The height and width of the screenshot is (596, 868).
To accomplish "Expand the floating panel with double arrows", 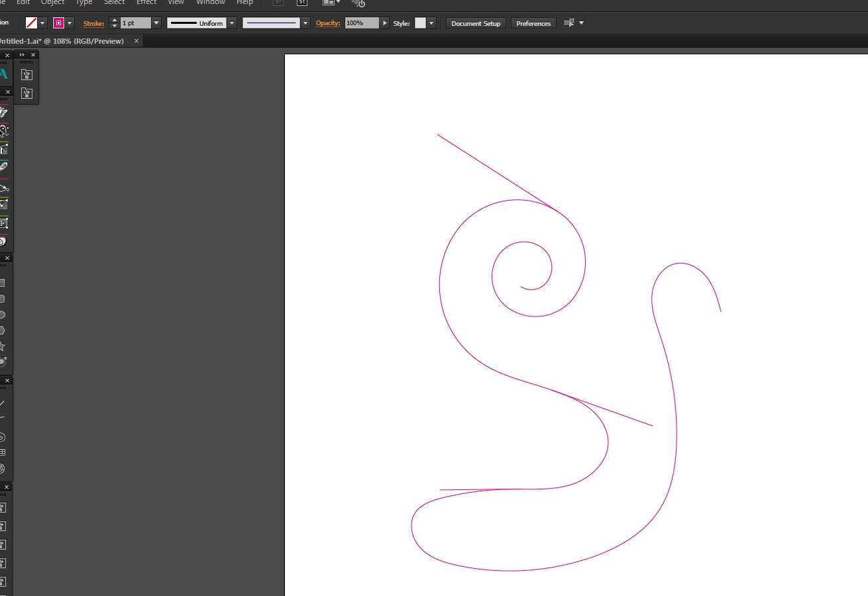I will (x=22, y=55).
